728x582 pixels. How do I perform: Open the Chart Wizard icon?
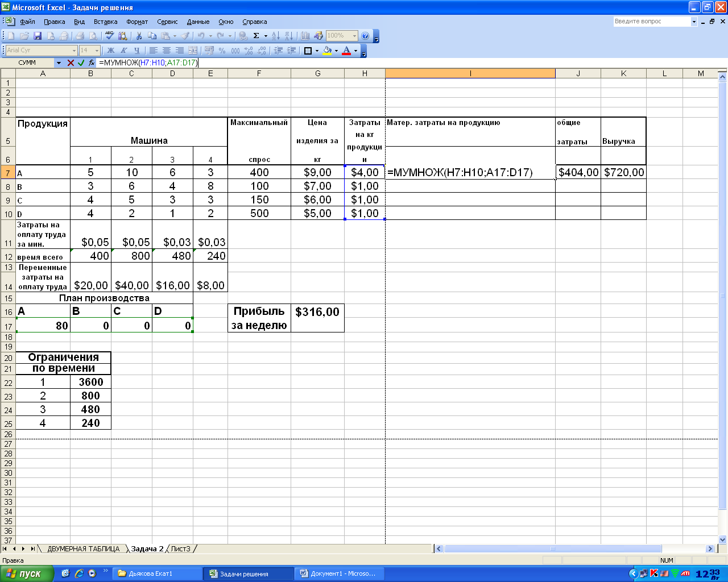[x=305, y=36]
